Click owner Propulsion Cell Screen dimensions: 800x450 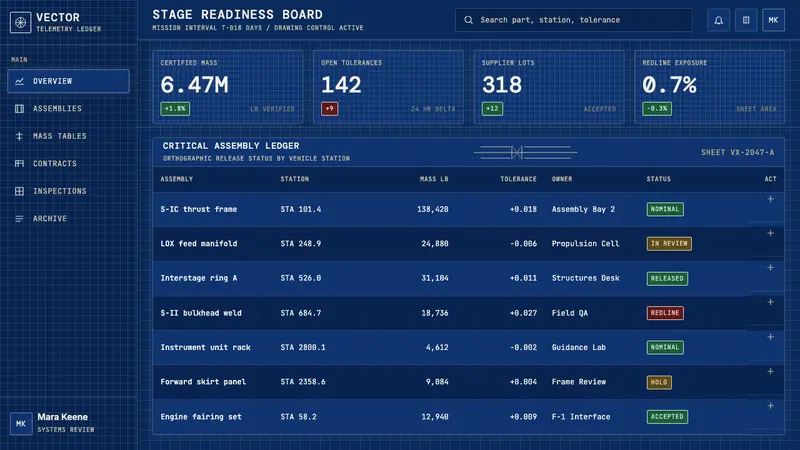point(585,244)
